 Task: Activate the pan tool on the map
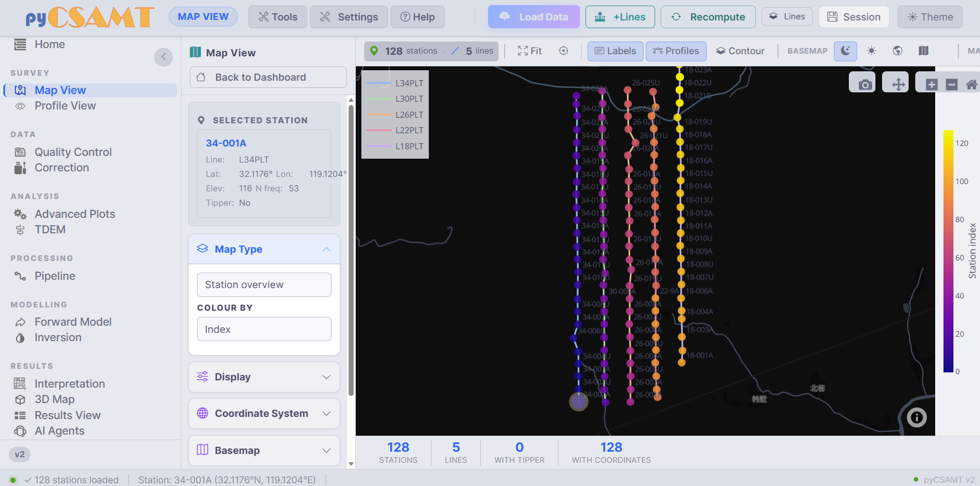click(x=898, y=85)
